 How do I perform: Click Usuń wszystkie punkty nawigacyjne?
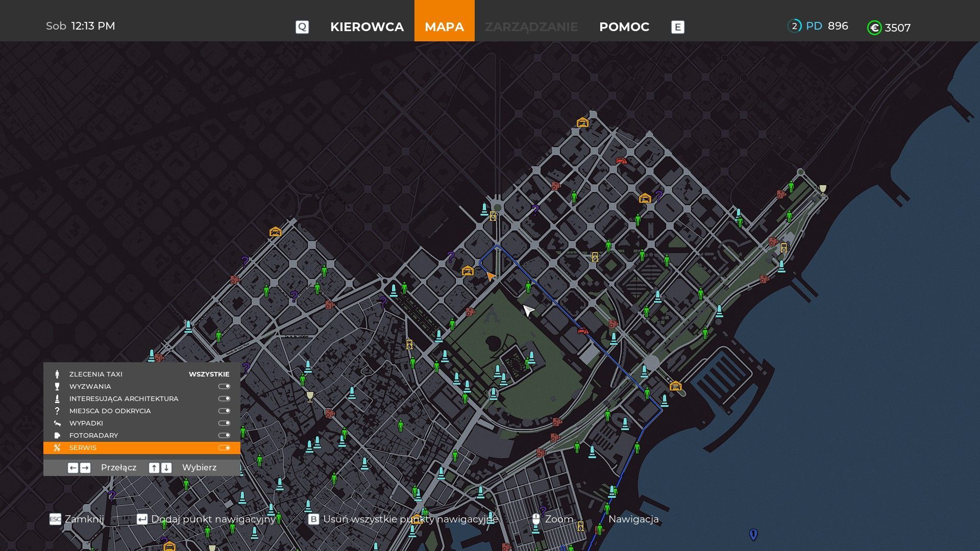click(x=410, y=519)
